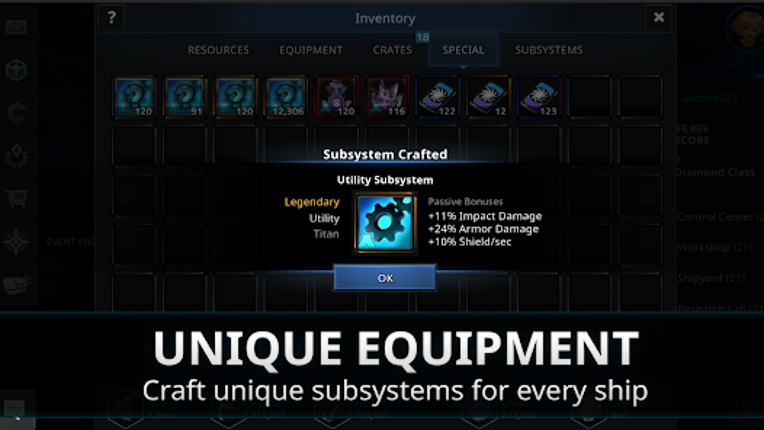Select the compass star sidebar icon
Screen dimensions: 764x430
(x=17, y=242)
